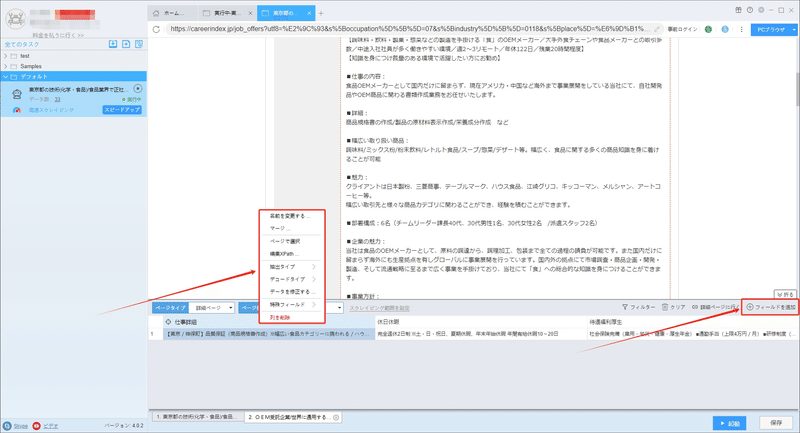Click the robot icon of the running task
800x433 pixels.
click(17, 94)
